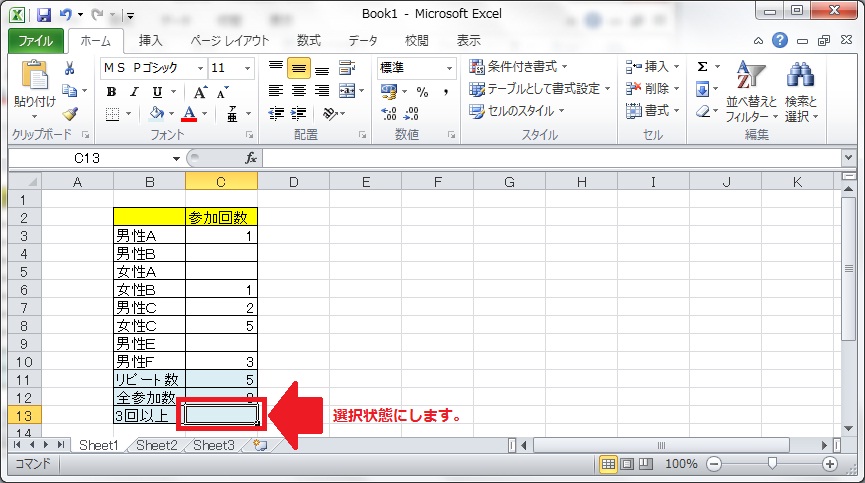The height and width of the screenshot is (483, 865).
Task: Click the Format cells button
Action: coord(652,111)
